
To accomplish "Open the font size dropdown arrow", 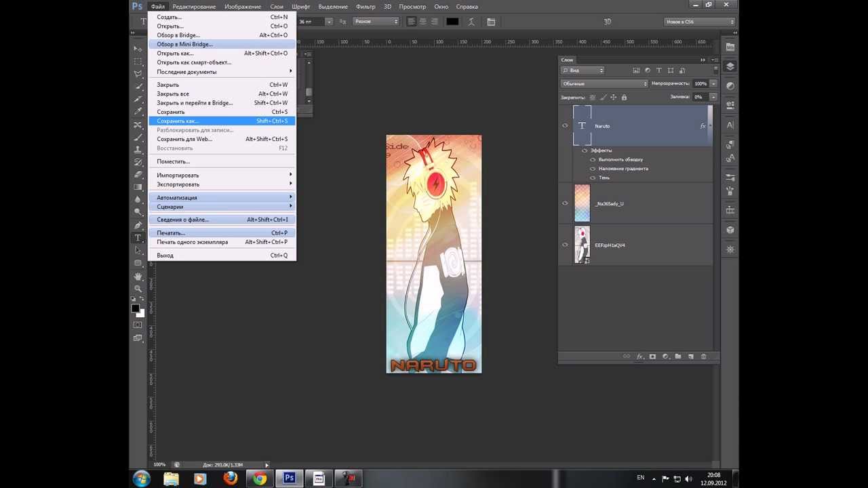I will (x=329, y=22).
